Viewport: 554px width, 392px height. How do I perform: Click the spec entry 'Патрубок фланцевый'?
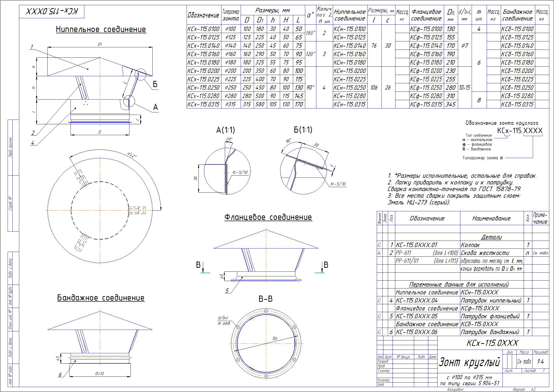point(490,316)
